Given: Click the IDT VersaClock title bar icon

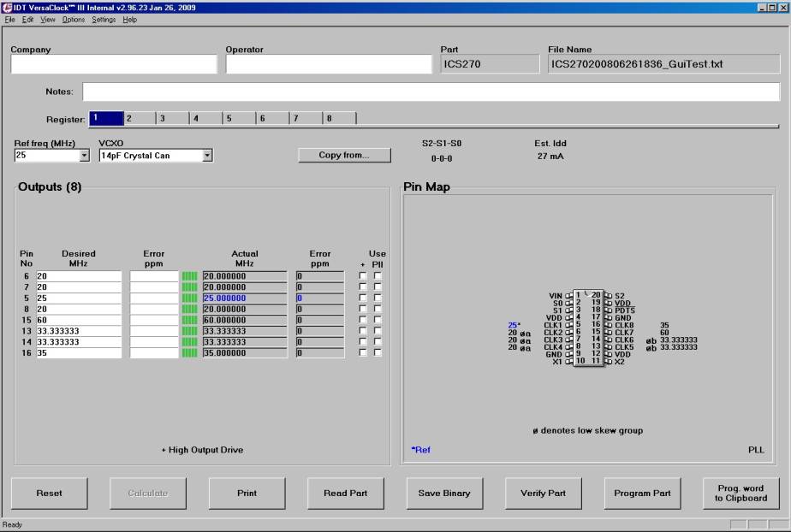Looking at the screenshot, I should coord(7,8).
